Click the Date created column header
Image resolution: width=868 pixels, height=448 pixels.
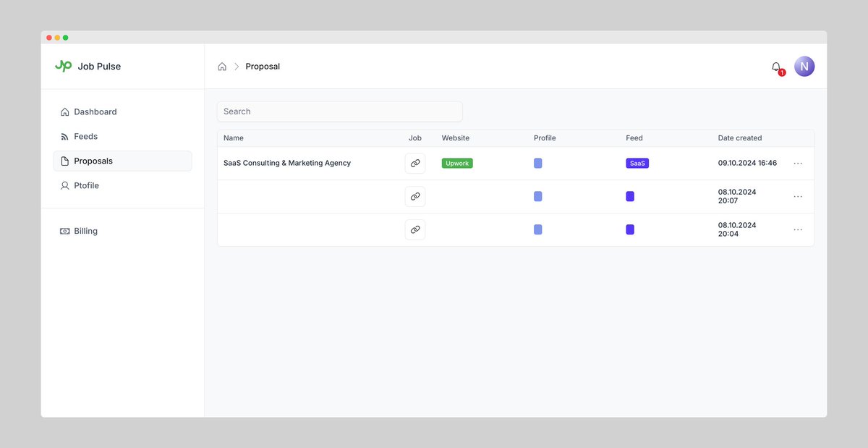pyautogui.click(x=740, y=138)
